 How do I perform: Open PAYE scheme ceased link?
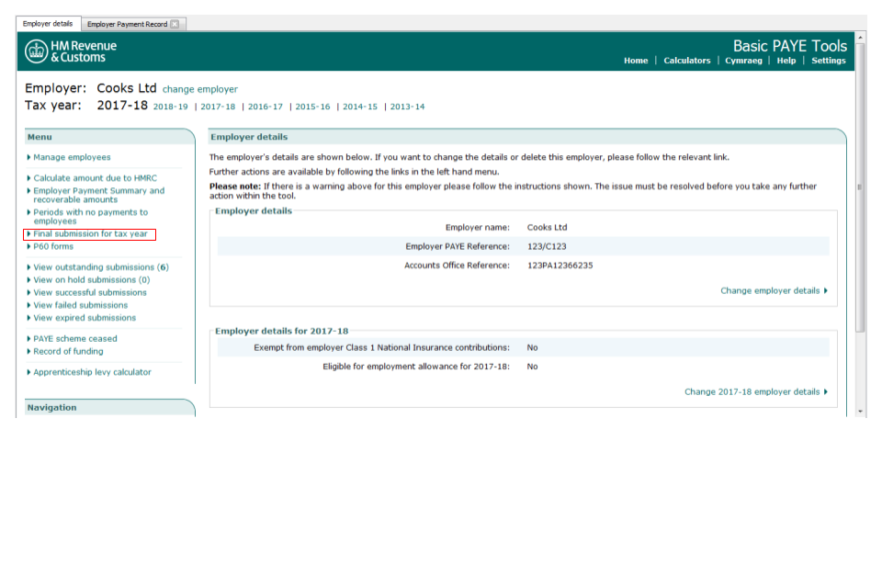[74, 339]
